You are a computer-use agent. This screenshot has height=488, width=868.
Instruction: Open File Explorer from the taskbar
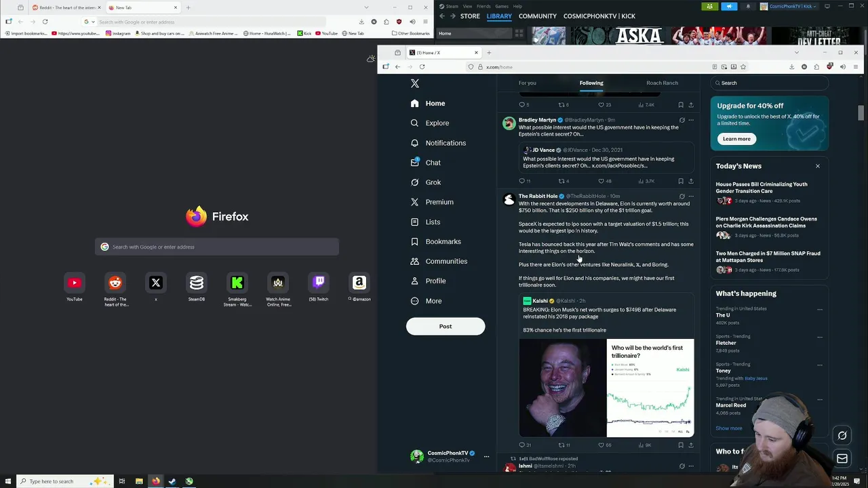coord(139,481)
